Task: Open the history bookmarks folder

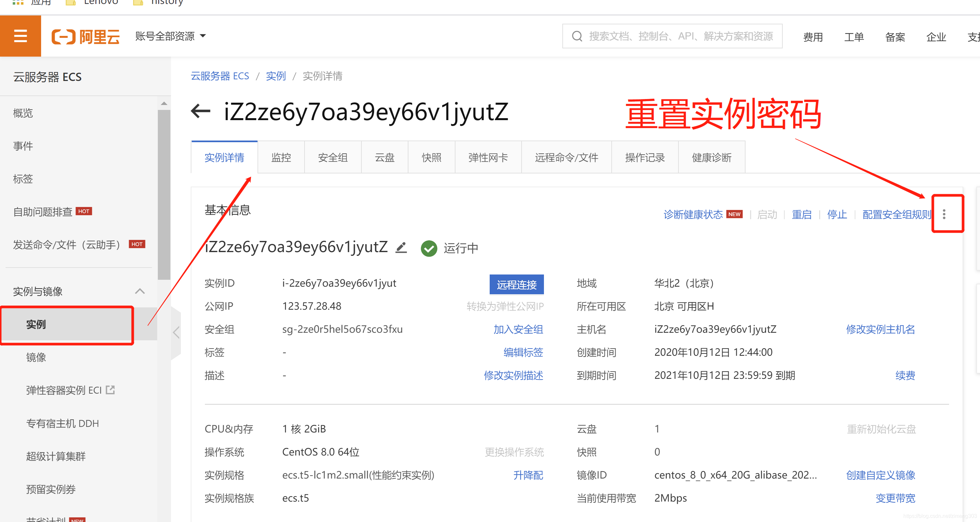Action: pyautogui.click(x=158, y=2)
